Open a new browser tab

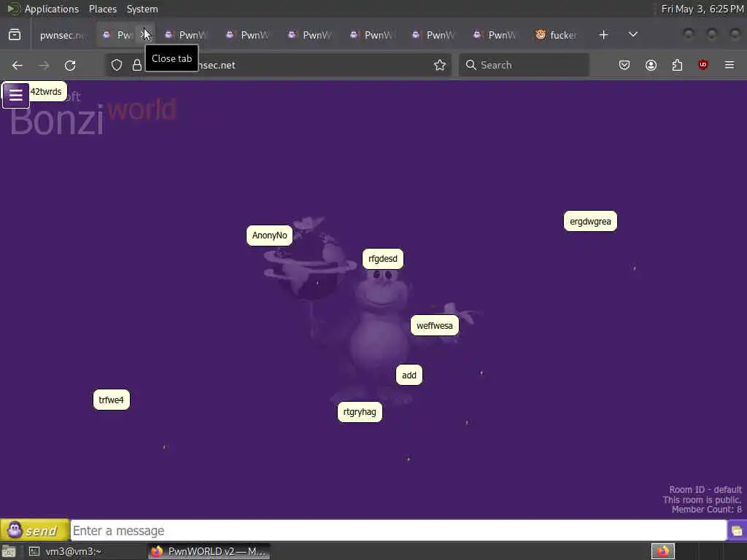[603, 35]
